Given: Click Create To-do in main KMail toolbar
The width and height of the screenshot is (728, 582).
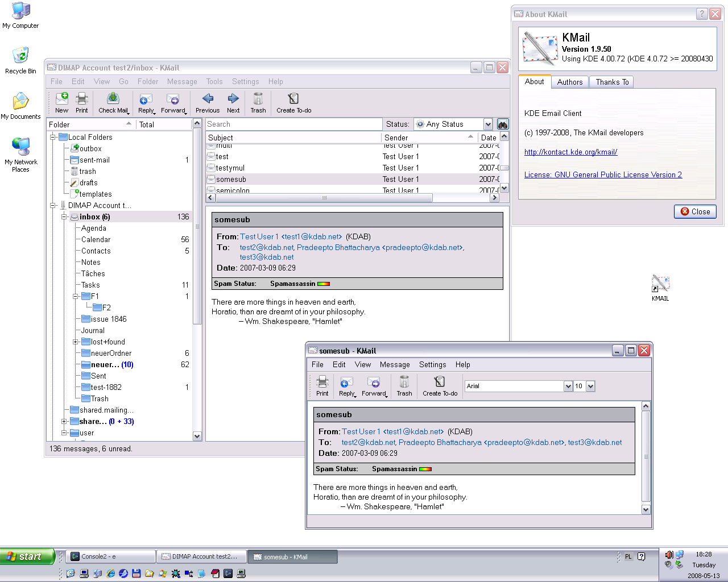Looking at the screenshot, I should pyautogui.click(x=293, y=103).
